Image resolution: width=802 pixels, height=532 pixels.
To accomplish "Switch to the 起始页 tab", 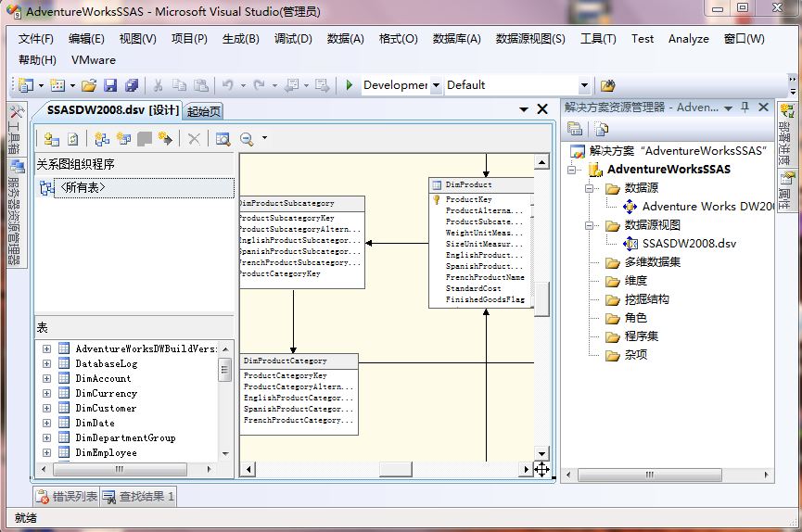I will (204, 111).
